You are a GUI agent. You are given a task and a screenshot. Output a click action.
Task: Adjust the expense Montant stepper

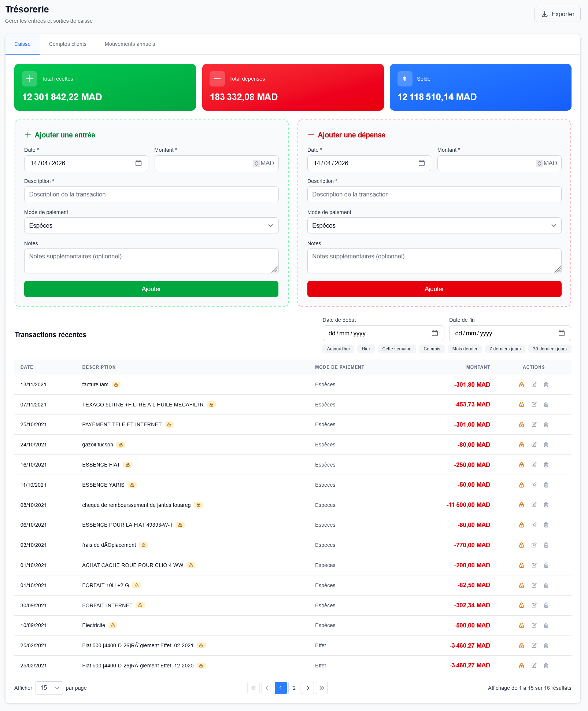tap(539, 163)
